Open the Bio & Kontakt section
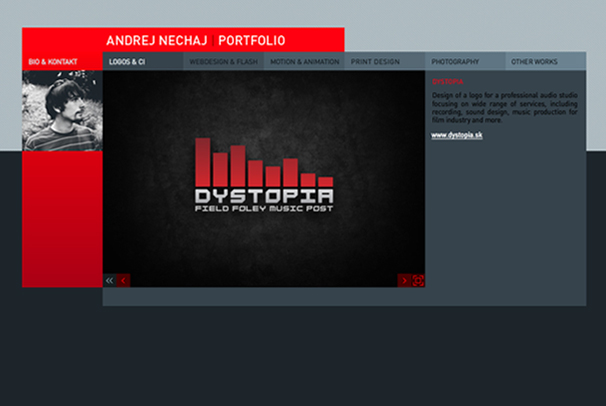The height and width of the screenshot is (406, 606). point(53,62)
